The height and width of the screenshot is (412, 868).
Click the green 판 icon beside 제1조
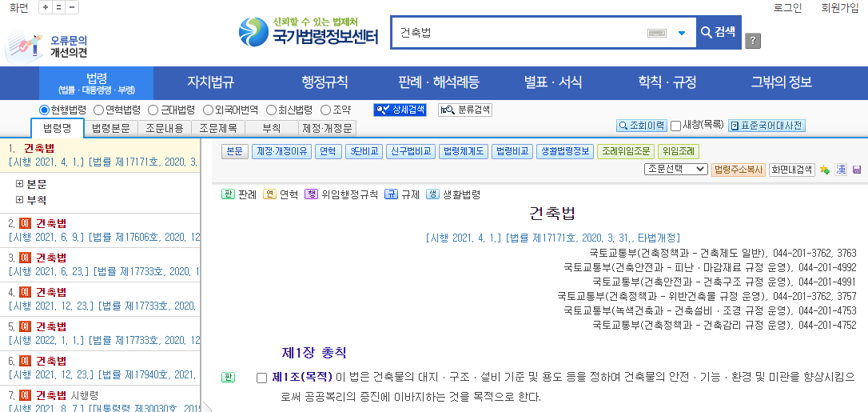click(228, 378)
